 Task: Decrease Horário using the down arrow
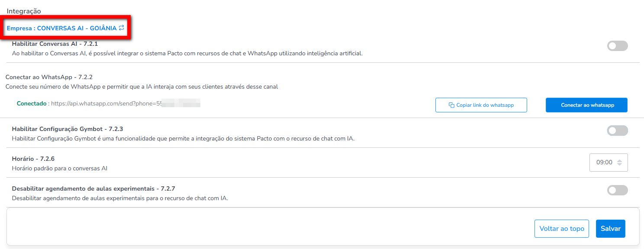619,165
